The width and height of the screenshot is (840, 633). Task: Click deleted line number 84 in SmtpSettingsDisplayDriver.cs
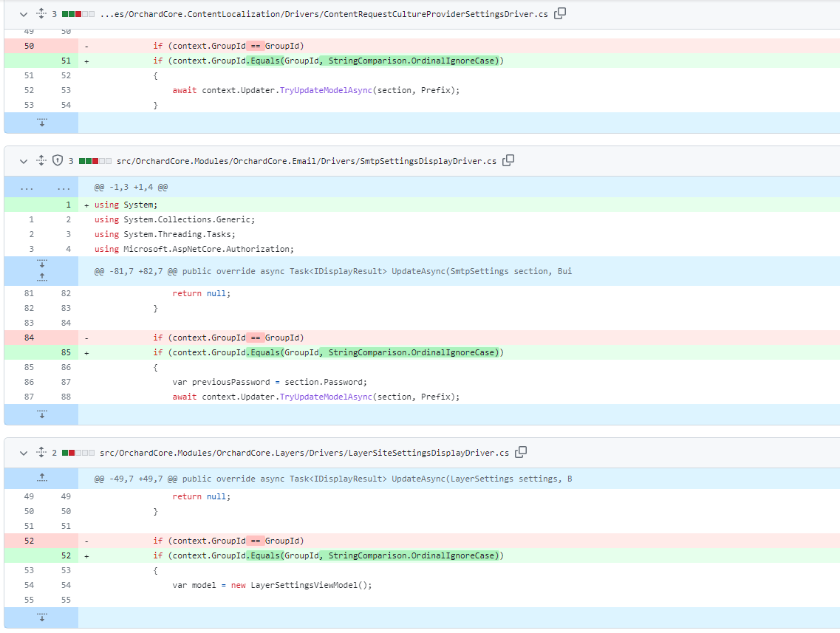tap(29, 338)
